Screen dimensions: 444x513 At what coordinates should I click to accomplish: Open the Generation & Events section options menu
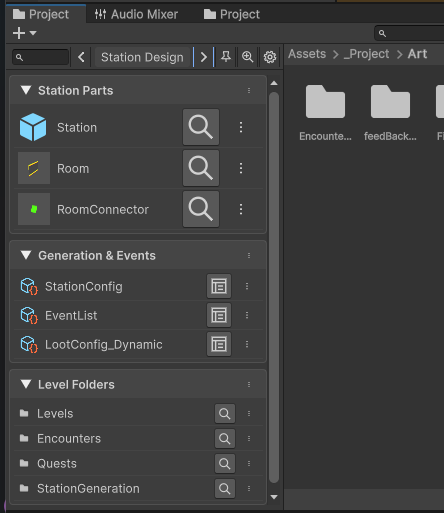click(249, 256)
